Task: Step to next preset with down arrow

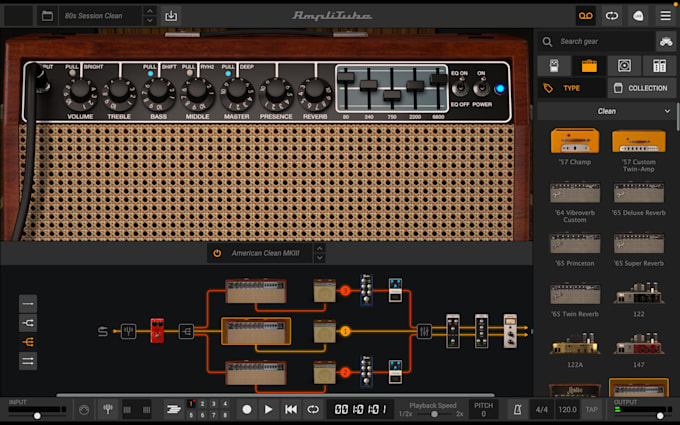Action: 150,20
